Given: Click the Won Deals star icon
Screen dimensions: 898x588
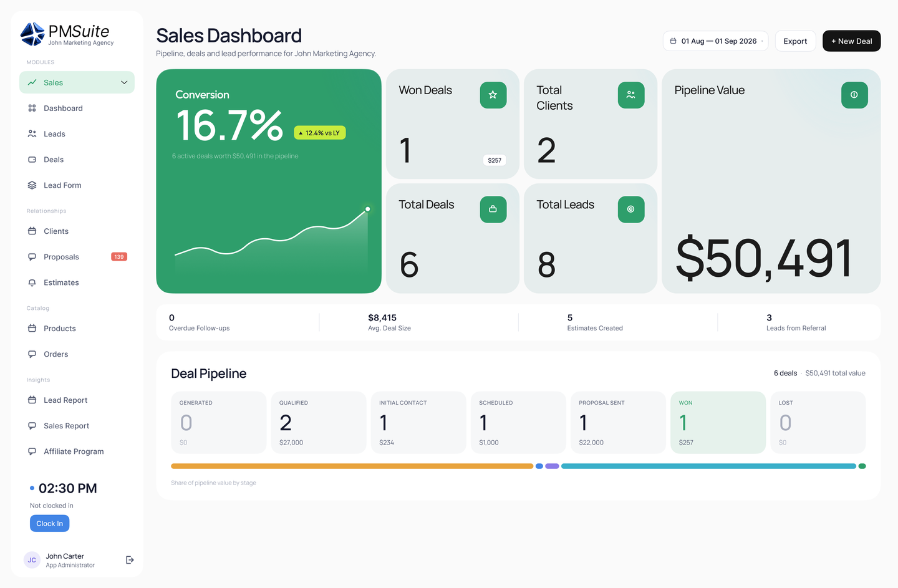Looking at the screenshot, I should point(493,95).
